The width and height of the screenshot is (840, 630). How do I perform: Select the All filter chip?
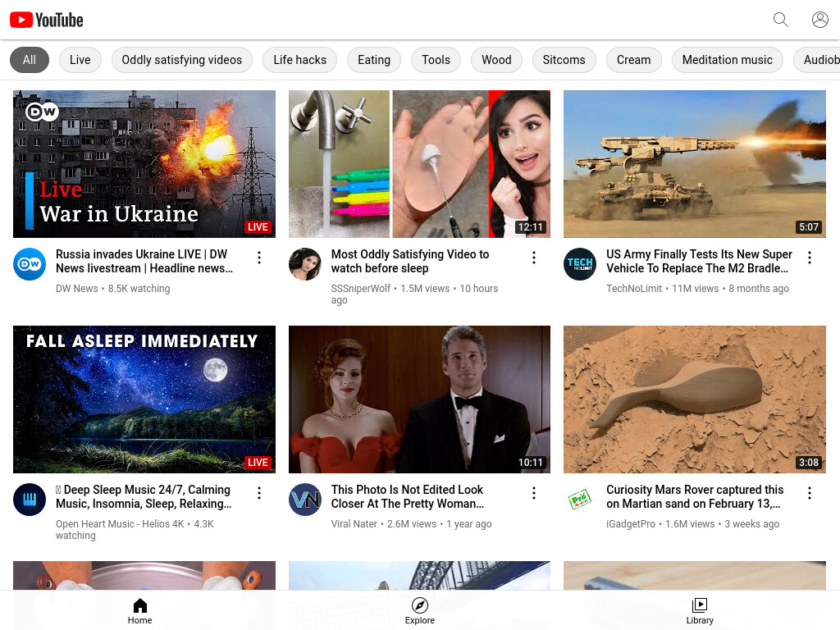coord(30,59)
